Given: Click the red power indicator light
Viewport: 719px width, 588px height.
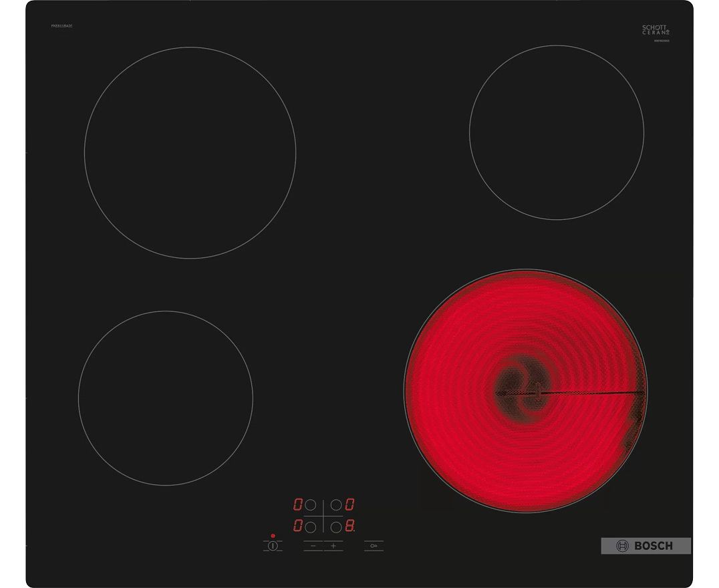Looking at the screenshot, I should click(x=273, y=536).
